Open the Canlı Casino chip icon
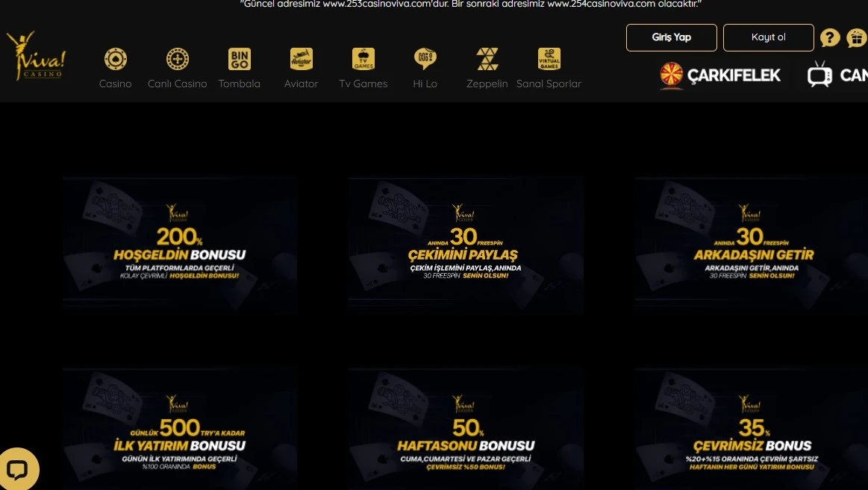This screenshot has height=490, width=868. [x=177, y=59]
